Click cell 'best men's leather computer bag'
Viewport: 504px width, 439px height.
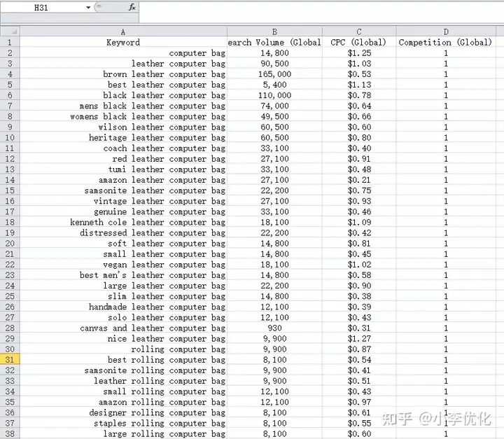[123, 275]
